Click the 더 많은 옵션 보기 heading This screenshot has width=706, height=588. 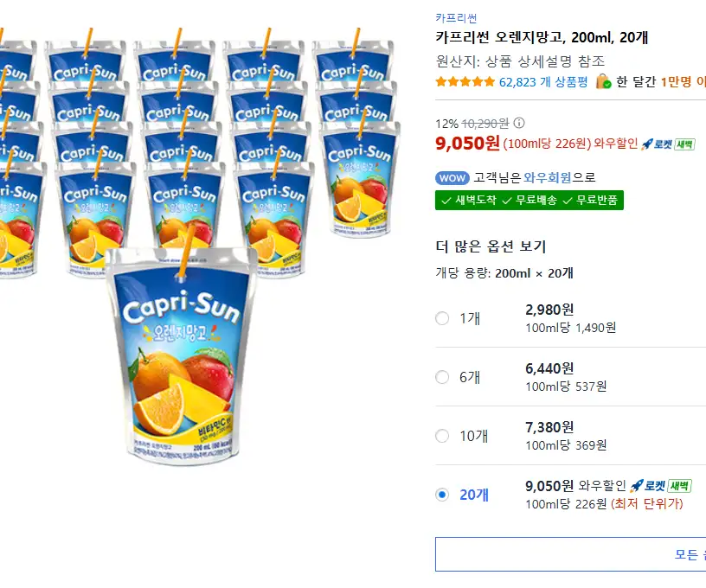pyautogui.click(x=491, y=246)
